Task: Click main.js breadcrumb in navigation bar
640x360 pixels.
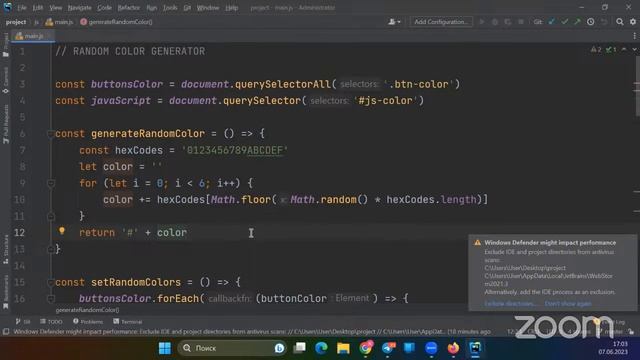Action: coord(60,22)
